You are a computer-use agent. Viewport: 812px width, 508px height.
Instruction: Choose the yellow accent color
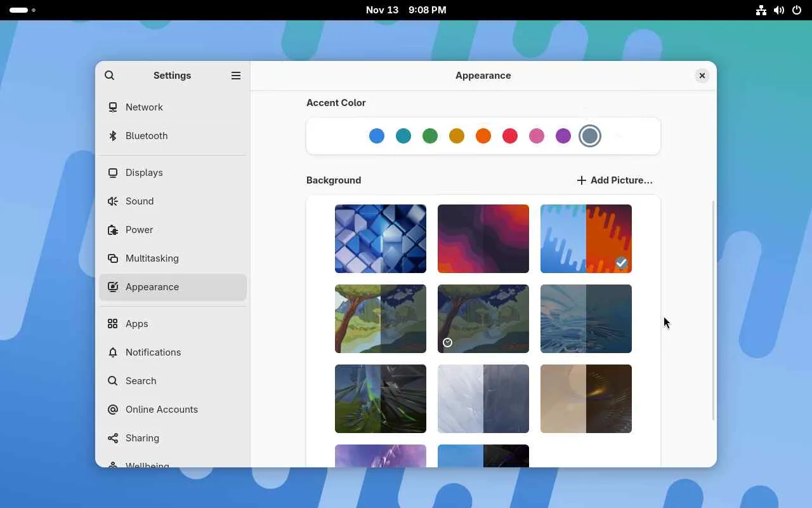[x=457, y=136]
